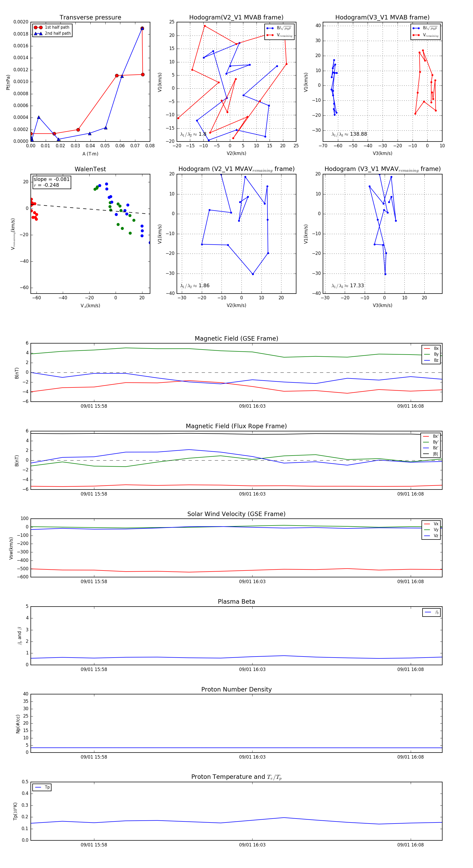The height and width of the screenshot is (868, 473).
Task: Select the Bz legend entry in GSE Frame plot
Action: point(431,360)
